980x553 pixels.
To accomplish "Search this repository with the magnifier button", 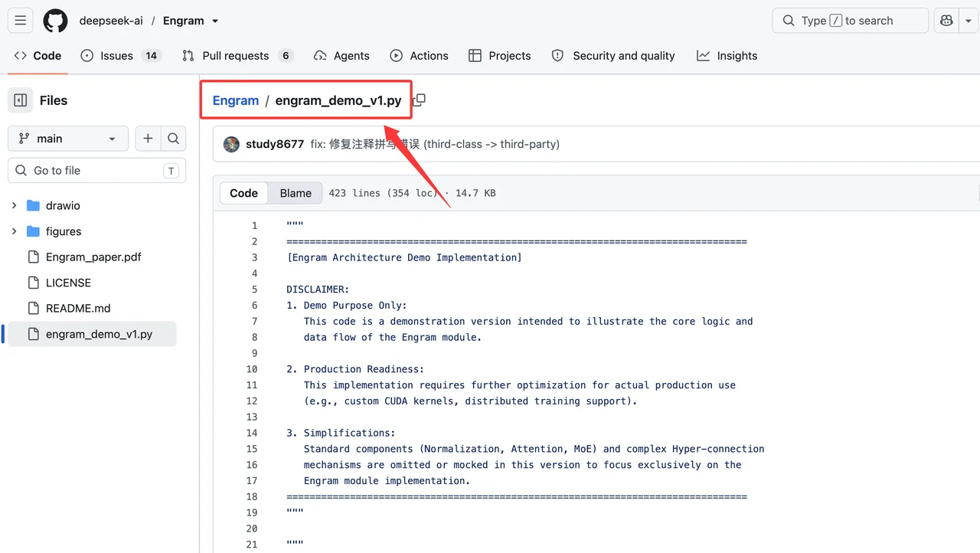I will (174, 139).
